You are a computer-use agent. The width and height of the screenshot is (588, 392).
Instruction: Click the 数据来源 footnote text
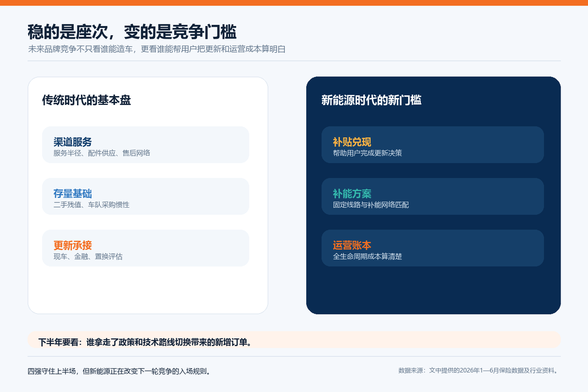pyautogui.click(x=478, y=370)
